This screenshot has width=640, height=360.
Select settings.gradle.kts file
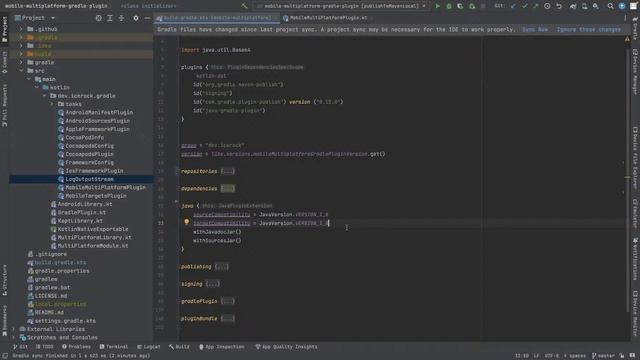pos(65,321)
